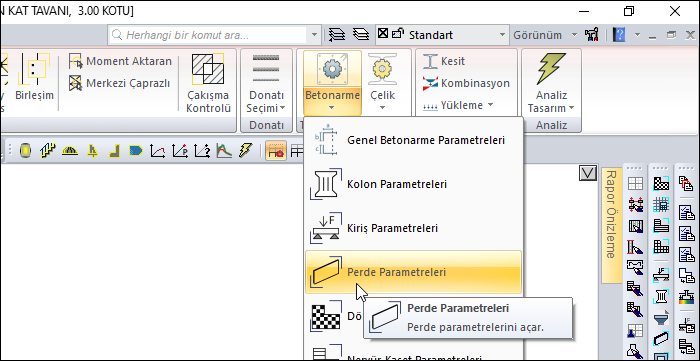Expand the command search box dropdown arrow
700x361 pixels.
pos(315,35)
